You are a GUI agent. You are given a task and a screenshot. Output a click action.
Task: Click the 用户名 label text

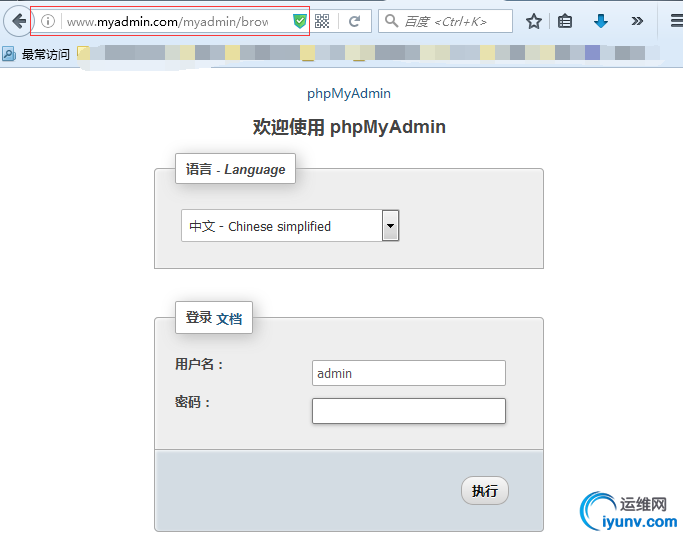(199, 364)
